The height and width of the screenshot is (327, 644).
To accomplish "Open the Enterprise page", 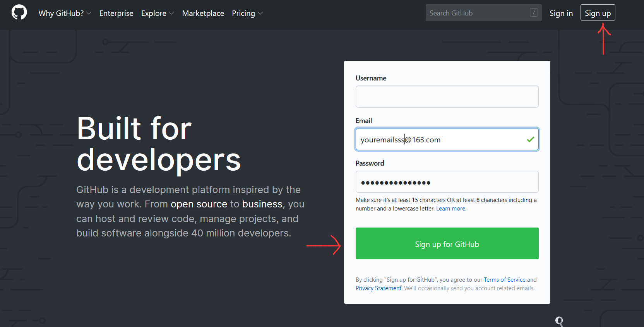I will (116, 13).
